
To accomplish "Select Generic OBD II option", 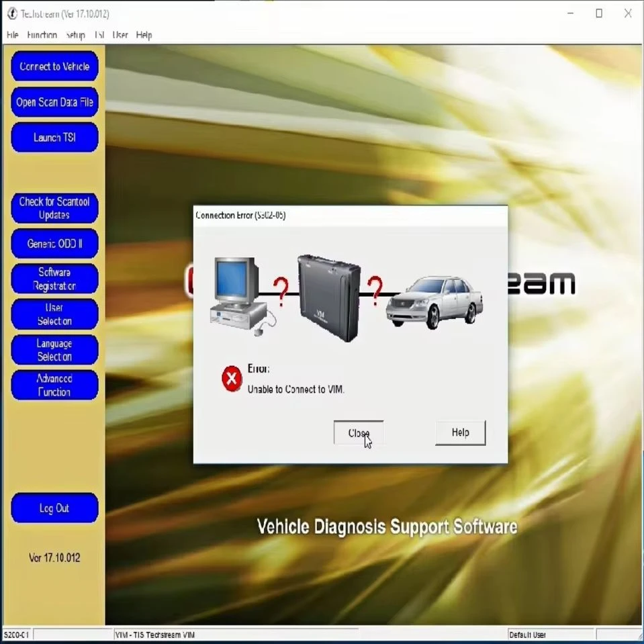I will (x=54, y=244).
